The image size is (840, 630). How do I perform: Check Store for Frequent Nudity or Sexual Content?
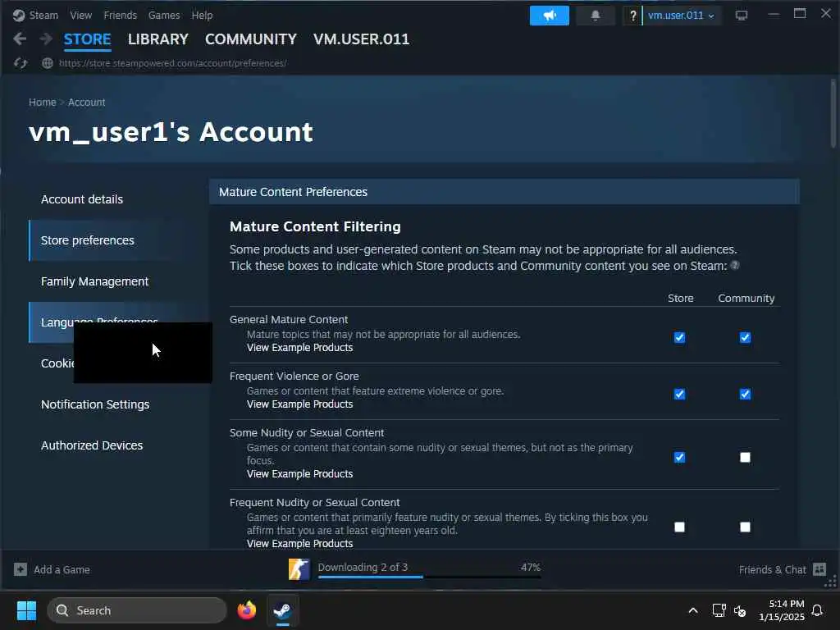coord(679,527)
